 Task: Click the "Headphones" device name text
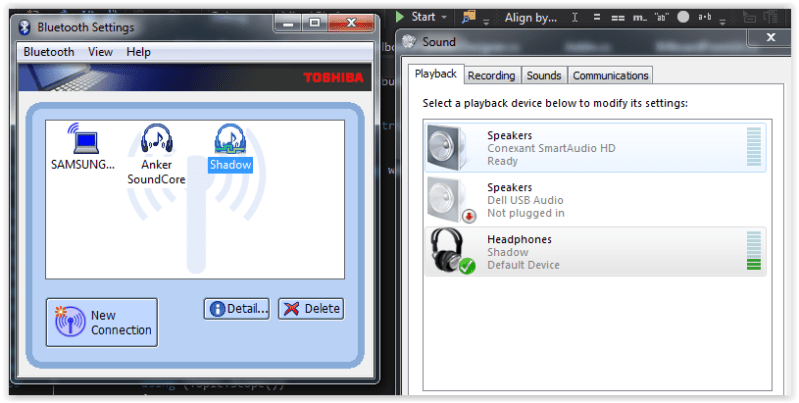519,239
